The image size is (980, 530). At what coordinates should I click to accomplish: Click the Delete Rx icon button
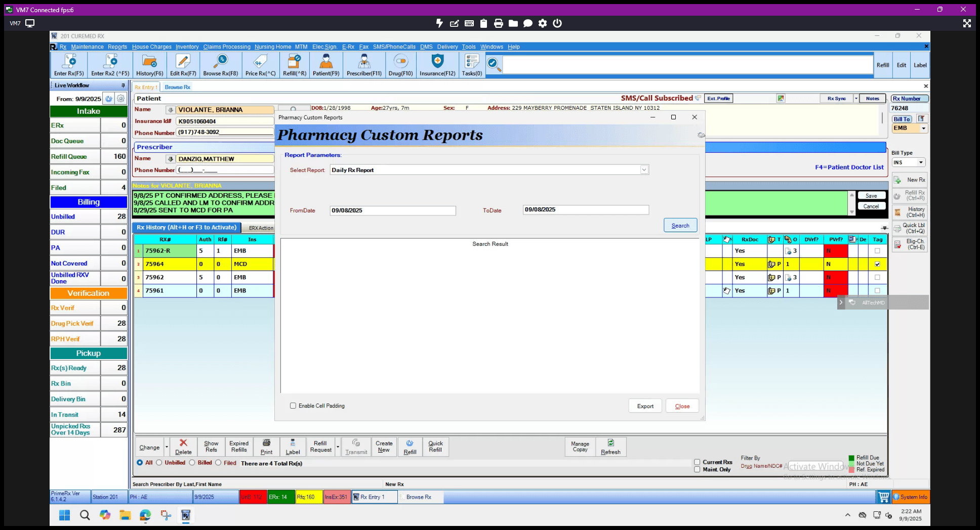click(183, 447)
